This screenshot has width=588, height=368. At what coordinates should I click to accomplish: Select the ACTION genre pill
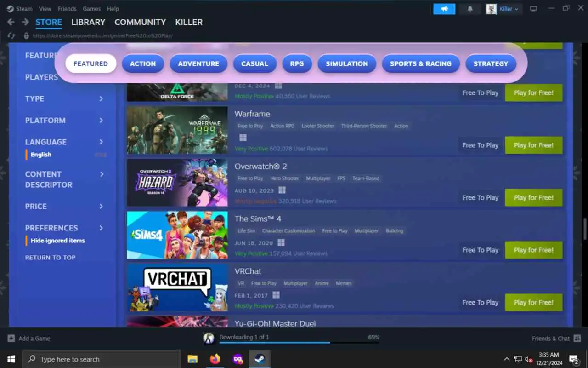(143, 64)
